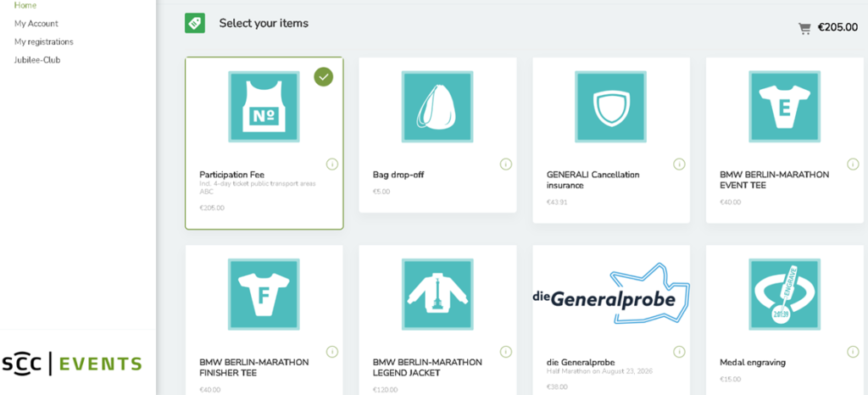Image resolution: width=868 pixels, height=395 pixels.
Task: Open info for Bag drop-off
Action: pos(505,164)
